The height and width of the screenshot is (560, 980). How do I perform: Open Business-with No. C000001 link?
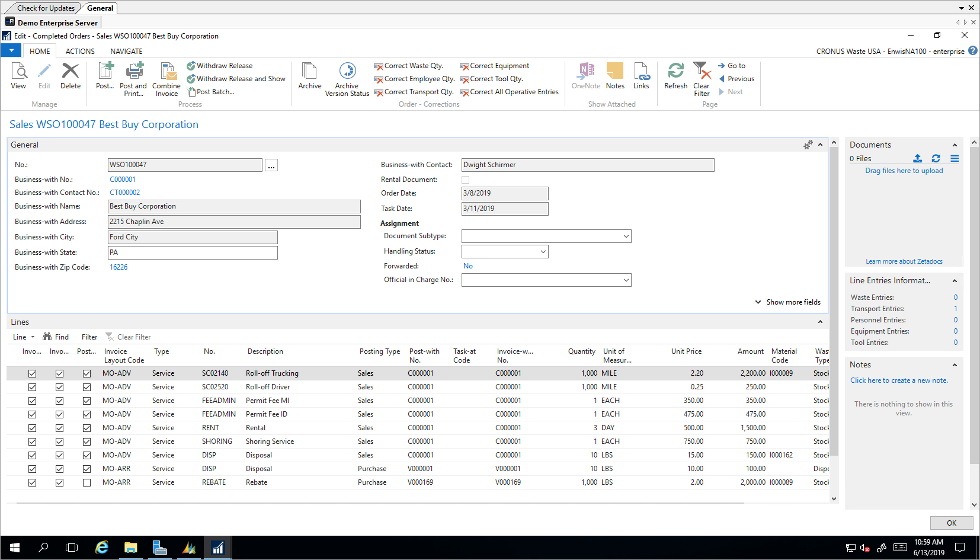coord(123,180)
